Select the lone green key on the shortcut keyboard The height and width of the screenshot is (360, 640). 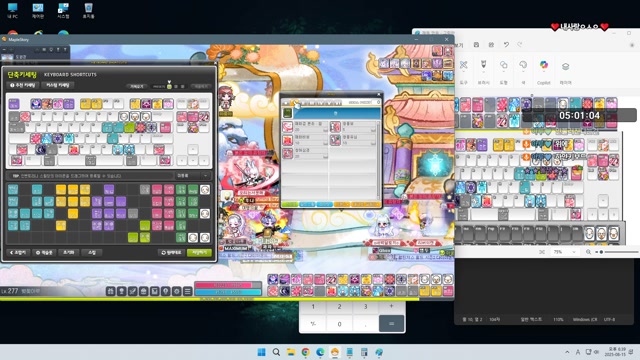[x=129, y=128]
